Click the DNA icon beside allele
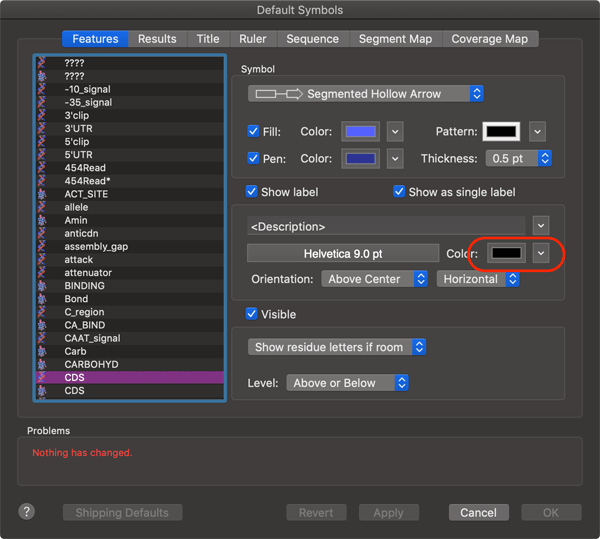The image size is (600, 539). (41, 207)
